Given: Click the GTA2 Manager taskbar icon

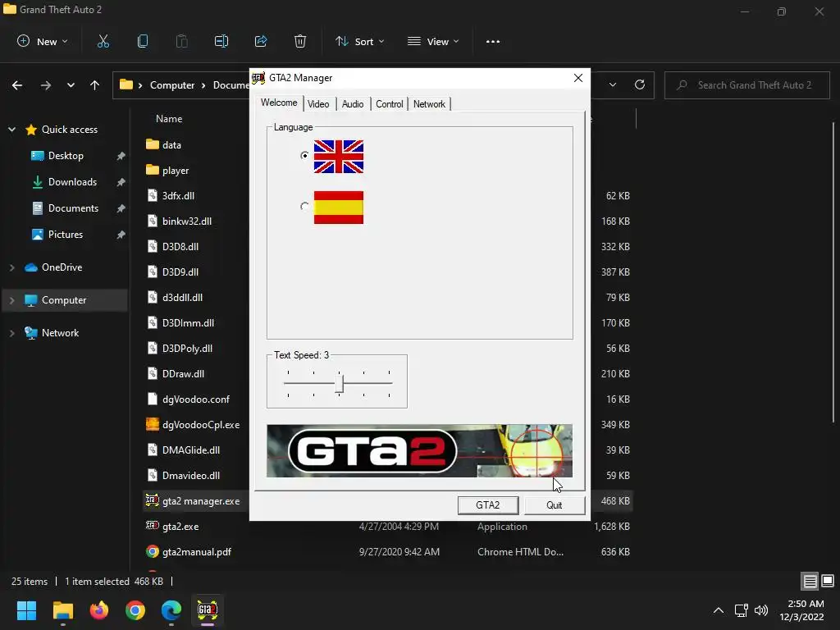Looking at the screenshot, I should (208, 610).
